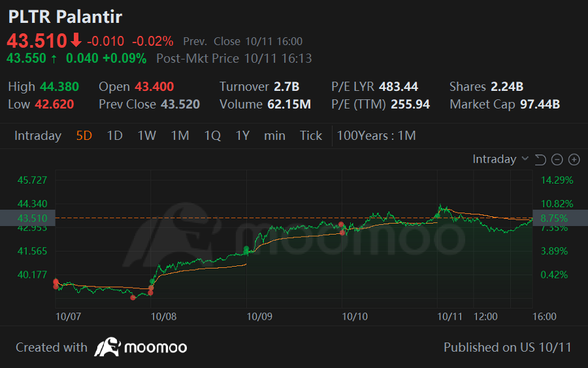Click the moomoo logo in footer
Image resolution: width=588 pixels, height=368 pixels.
[x=140, y=347]
